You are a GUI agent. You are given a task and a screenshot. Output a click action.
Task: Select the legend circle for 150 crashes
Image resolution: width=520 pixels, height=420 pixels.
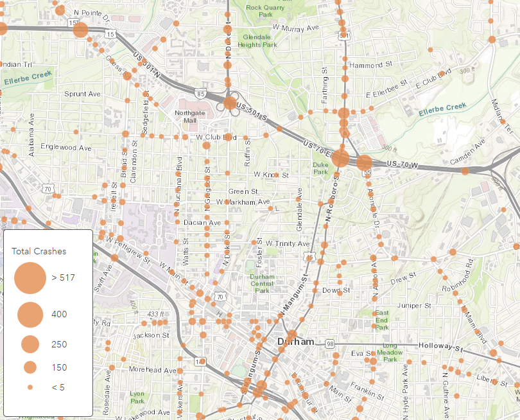click(30, 367)
